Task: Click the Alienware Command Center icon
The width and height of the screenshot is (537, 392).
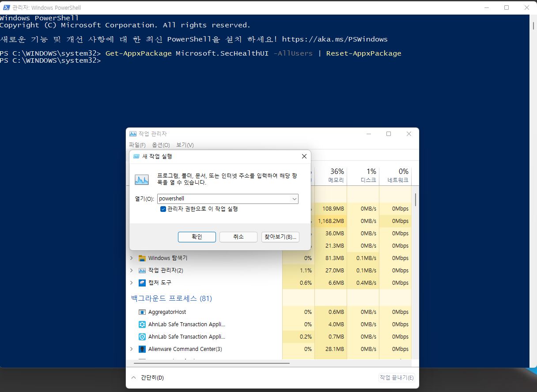Action: click(x=142, y=349)
